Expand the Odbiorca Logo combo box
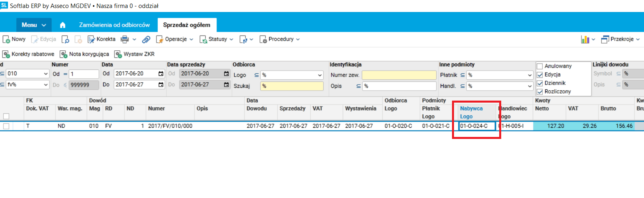The height and width of the screenshot is (198, 644). (320, 75)
